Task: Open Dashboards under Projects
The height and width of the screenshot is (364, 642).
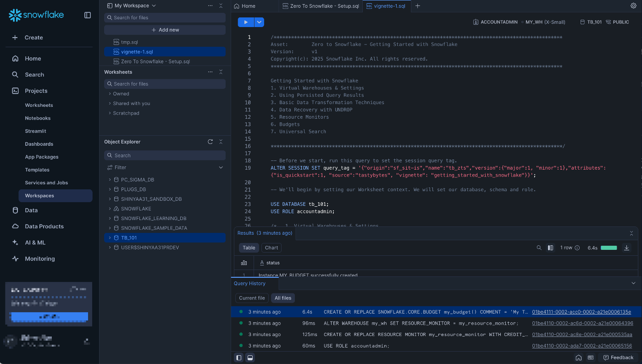Action: tap(39, 144)
